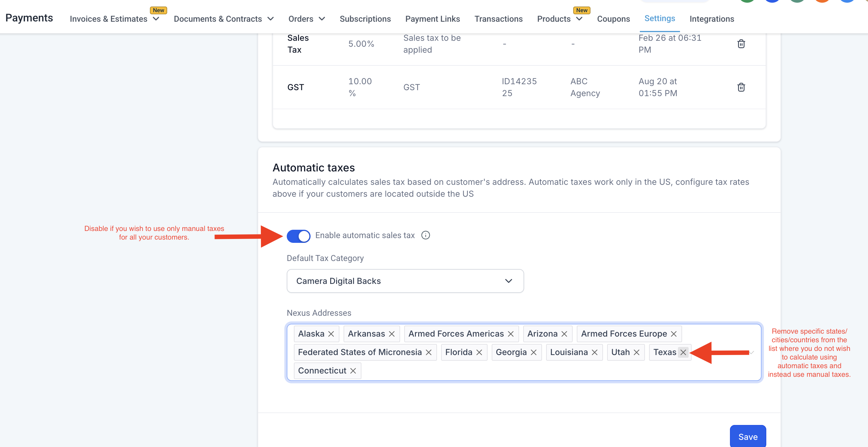Remove Florida from nexus addresses

click(479, 352)
